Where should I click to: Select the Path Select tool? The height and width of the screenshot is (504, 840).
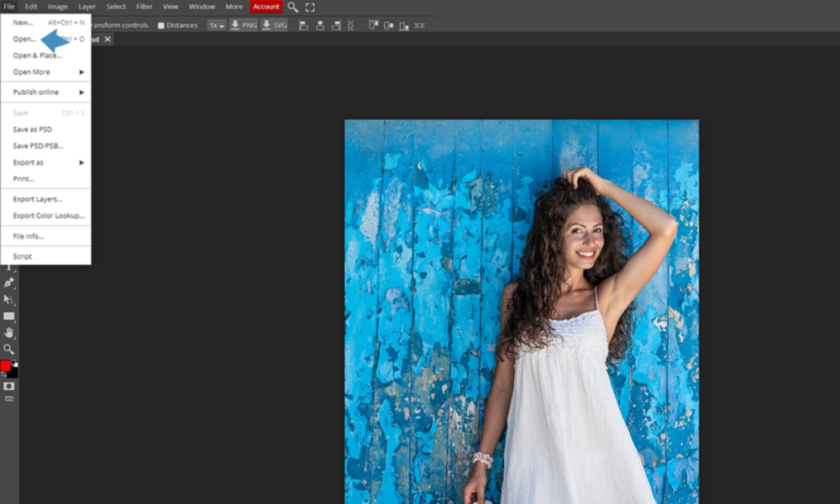tap(8, 299)
